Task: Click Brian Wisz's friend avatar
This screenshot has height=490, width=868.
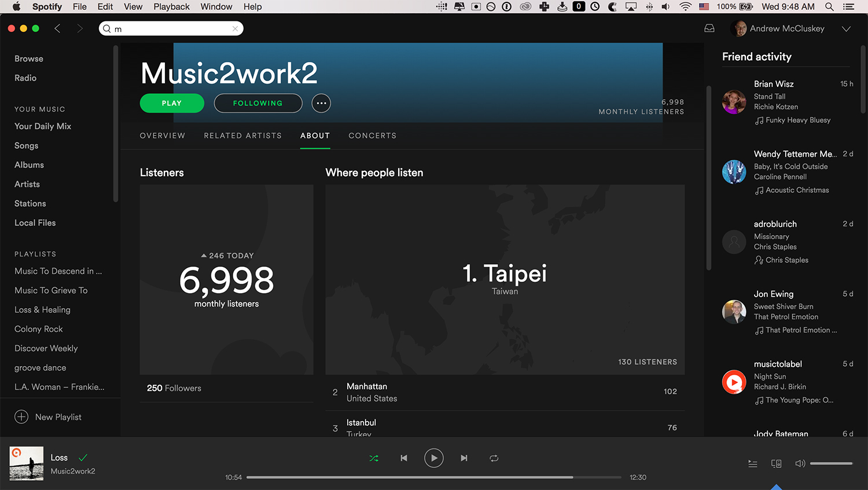Action: point(734,102)
